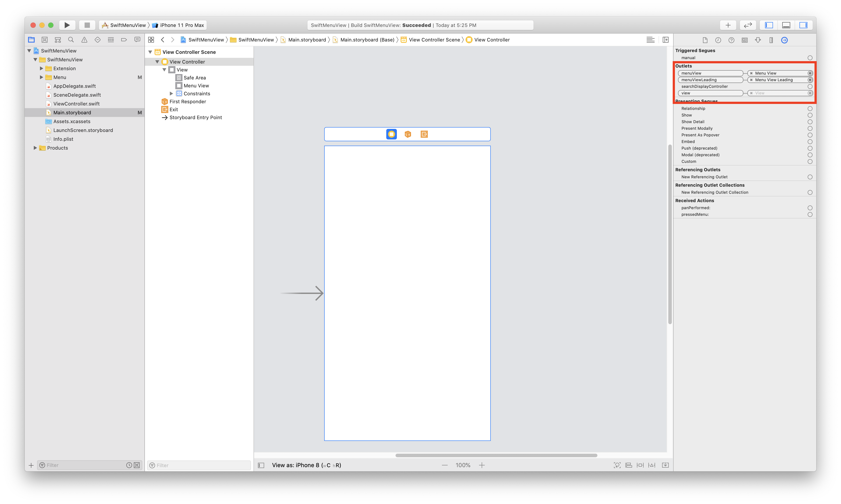This screenshot has width=841, height=504.
Task: Click the Add Editor on Right icon
Action: click(x=665, y=40)
